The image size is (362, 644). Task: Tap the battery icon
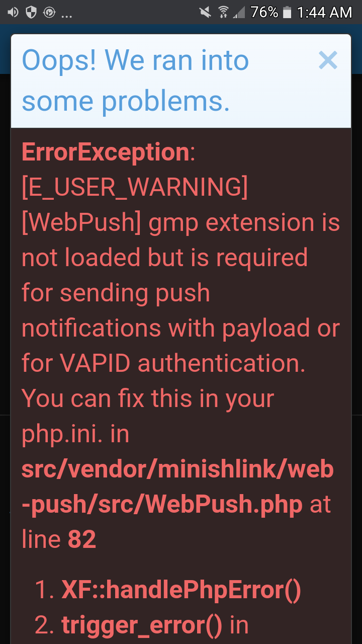(x=287, y=12)
